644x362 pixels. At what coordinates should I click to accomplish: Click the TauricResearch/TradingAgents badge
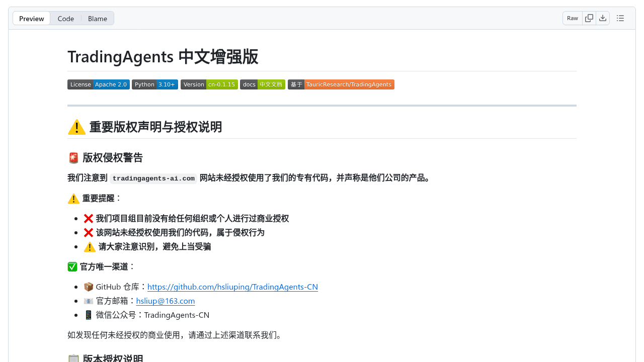(341, 84)
